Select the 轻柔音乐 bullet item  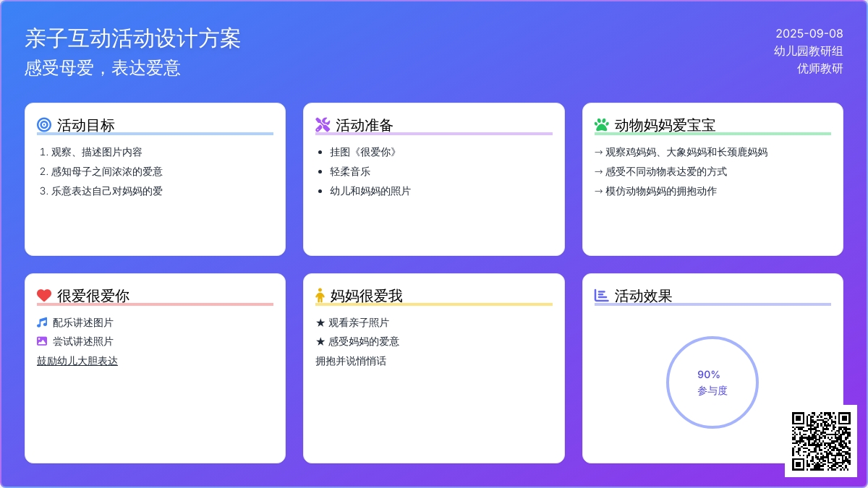click(350, 171)
